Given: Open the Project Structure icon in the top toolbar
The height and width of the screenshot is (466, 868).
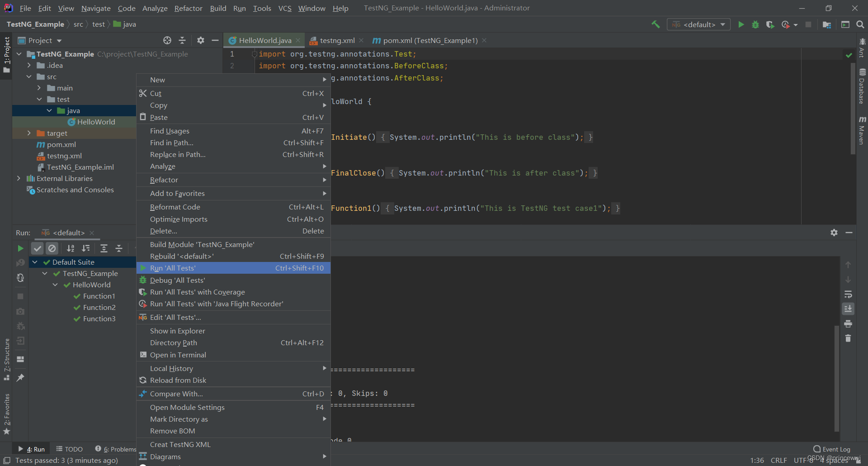Looking at the screenshot, I should [827, 24].
